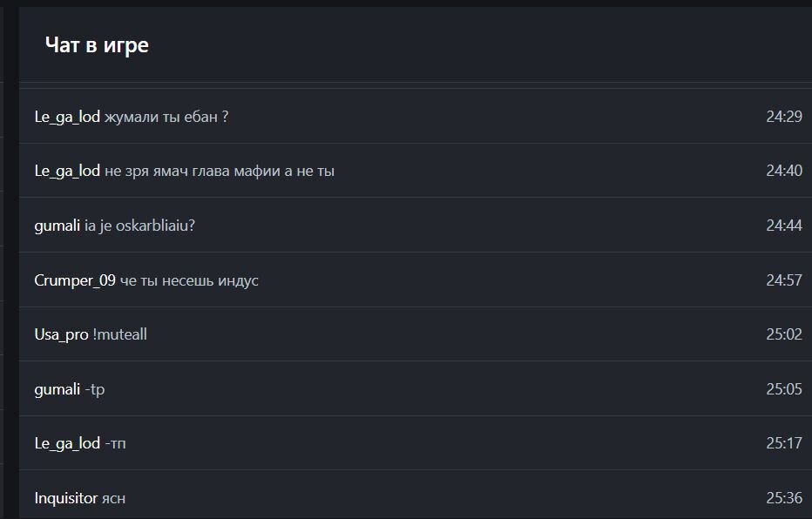This screenshot has height=519, width=812.
Task: Open the Inquisitor username
Action: pos(66,498)
